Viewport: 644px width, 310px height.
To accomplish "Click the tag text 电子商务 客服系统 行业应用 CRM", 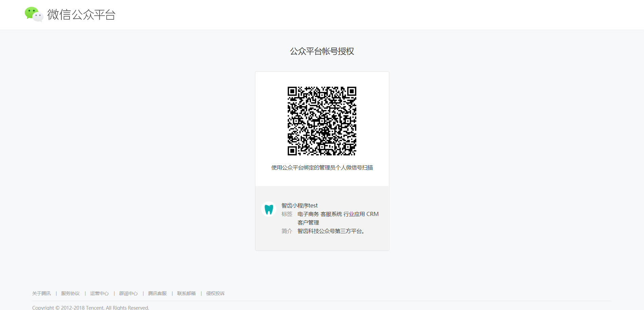I will [x=338, y=214].
